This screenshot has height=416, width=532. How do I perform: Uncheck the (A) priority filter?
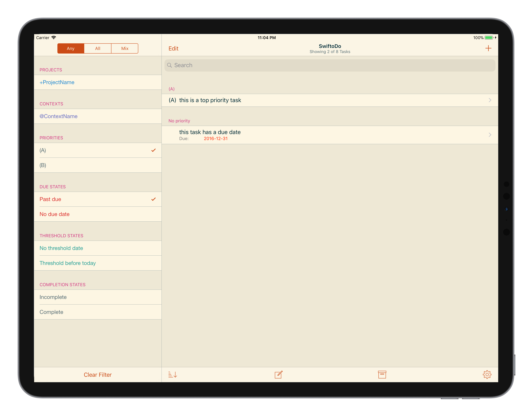[97, 150]
